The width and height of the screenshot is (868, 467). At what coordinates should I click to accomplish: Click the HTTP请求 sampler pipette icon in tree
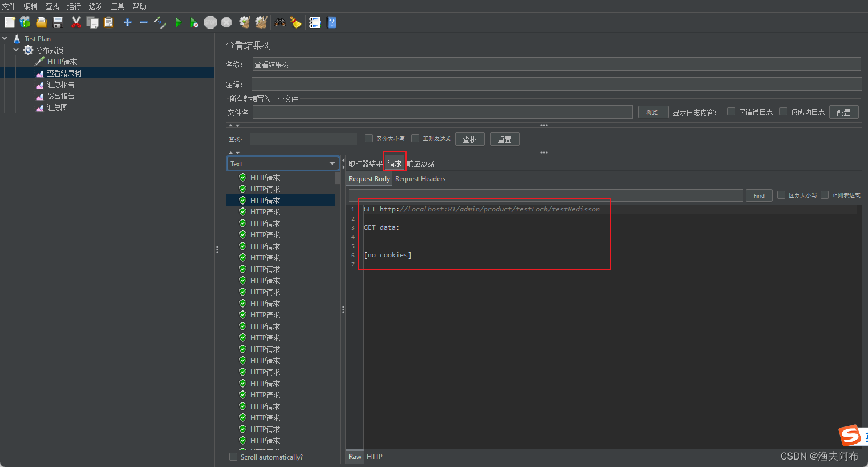(x=39, y=61)
